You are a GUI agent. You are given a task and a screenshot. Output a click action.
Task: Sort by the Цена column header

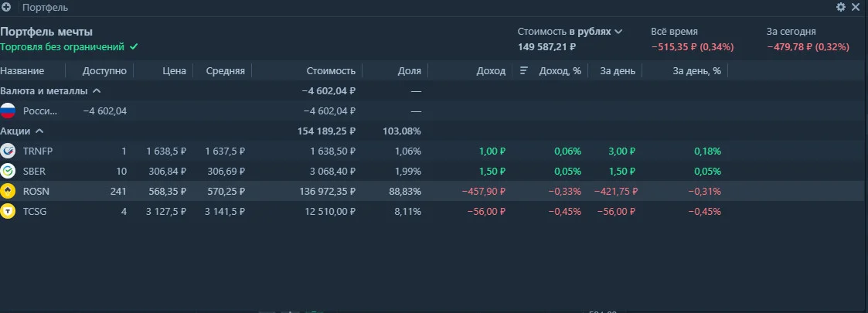(x=175, y=71)
